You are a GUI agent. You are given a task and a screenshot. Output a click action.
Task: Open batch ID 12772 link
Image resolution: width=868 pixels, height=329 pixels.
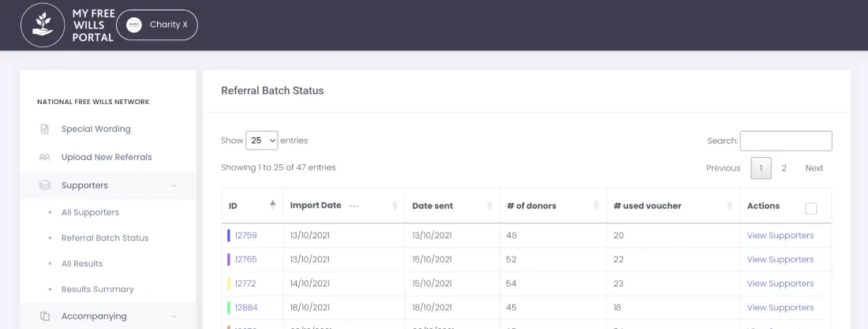point(245,283)
